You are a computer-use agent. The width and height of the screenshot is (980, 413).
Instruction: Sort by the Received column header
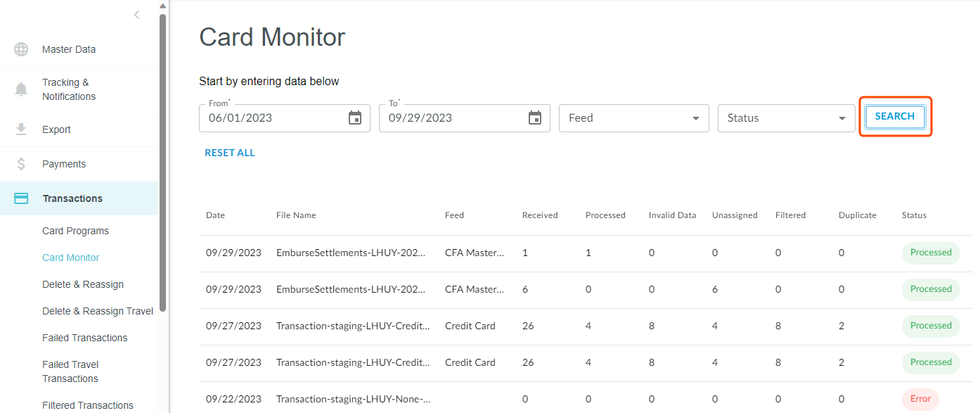point(539,215)
